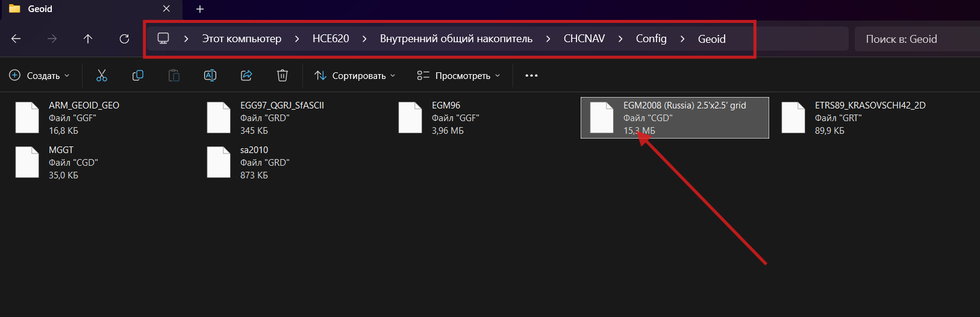Expand chevron after HCE620
980x317 pixels.
click(x=364, y=39)
